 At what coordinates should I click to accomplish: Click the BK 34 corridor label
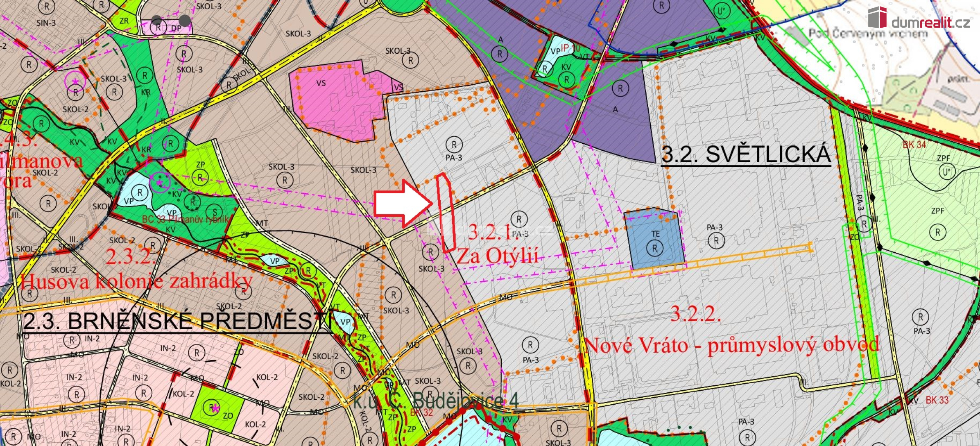[x=914, y=145]
